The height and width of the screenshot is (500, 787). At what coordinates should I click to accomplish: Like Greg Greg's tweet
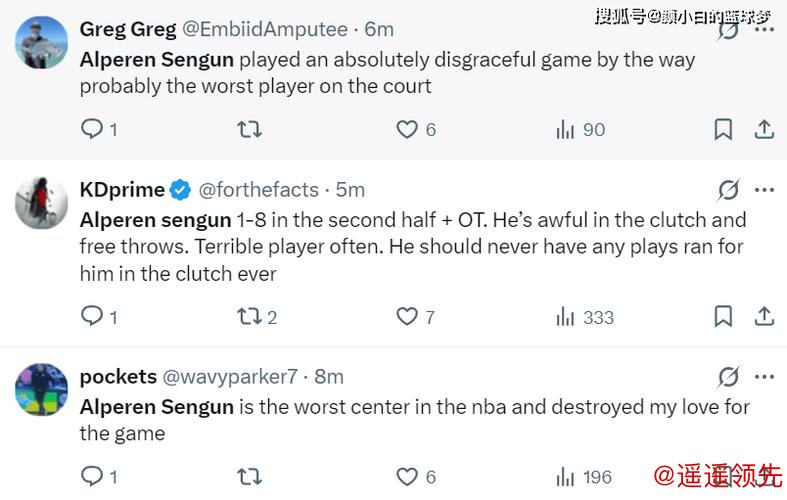click(407, 129)
